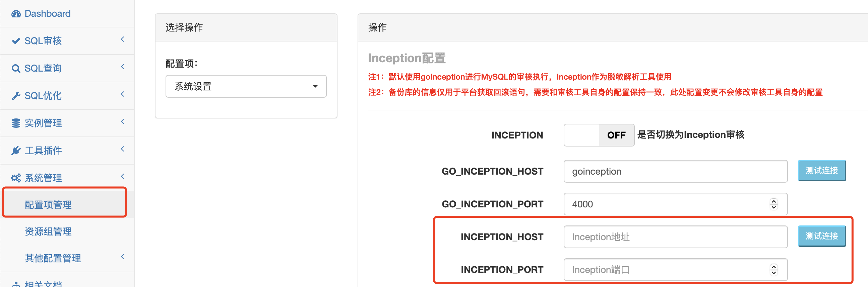This screenshot has height=287, width=868.
Task: Click the 工具插件 plug icon
Action: 16,151
